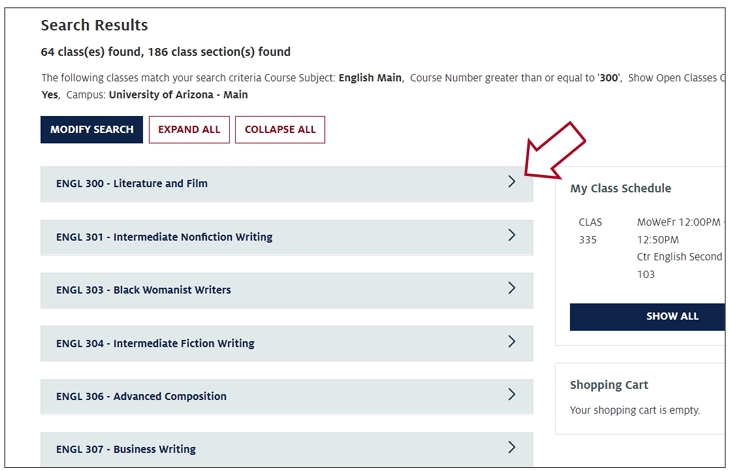The width and height of the screenshot is (729, 471).
Task: Click the red annotation arrow graphic
Action: click(554, 151)
